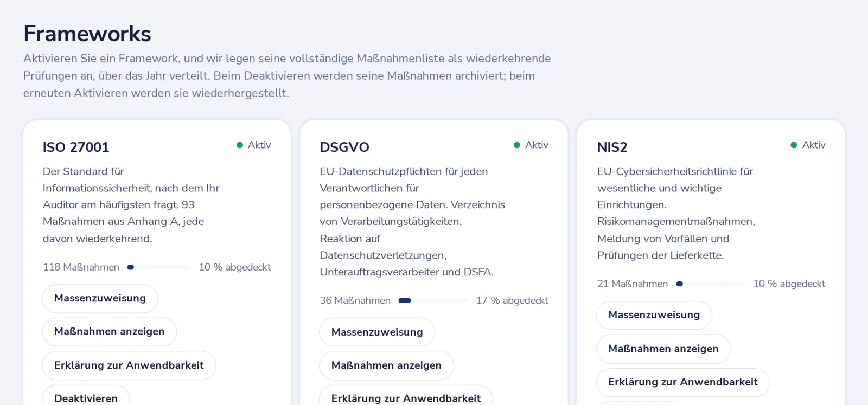The height and width of the screenshot is (405, 868).
Task: Show the DSGVO measures with Maßnahmen anzeigen
Action: click(386, 365)
